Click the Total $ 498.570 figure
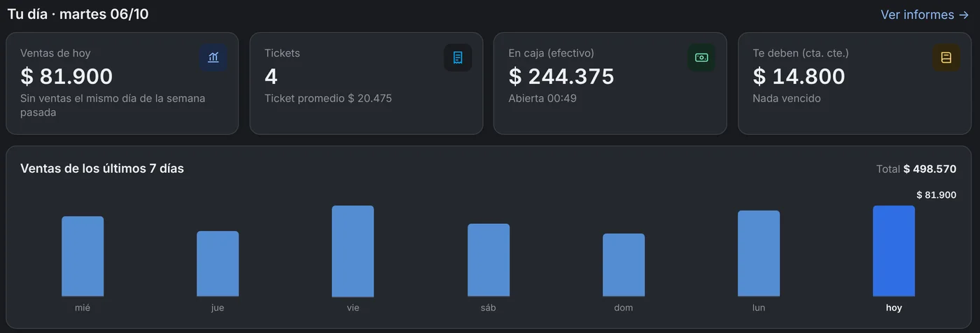This screenshot has width=980, height=333. [x=916, y=169]
